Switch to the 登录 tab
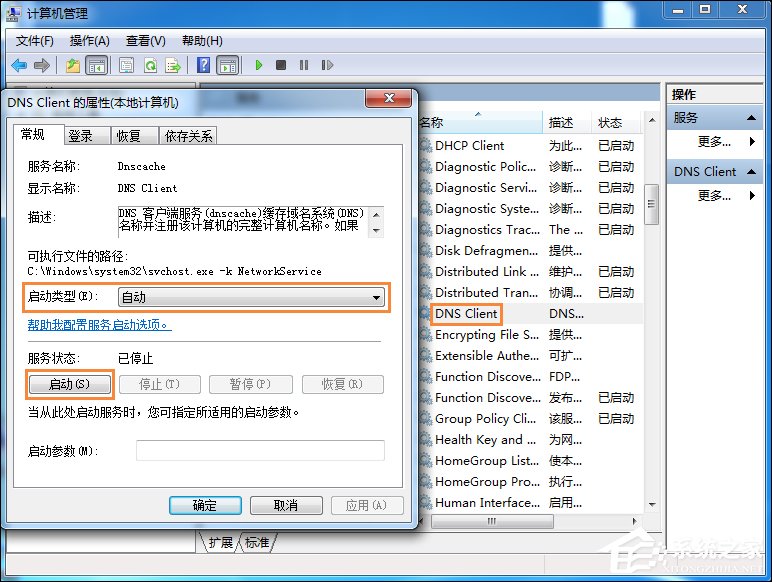Viewport: 772px width, 582px height. coord(80,136)
